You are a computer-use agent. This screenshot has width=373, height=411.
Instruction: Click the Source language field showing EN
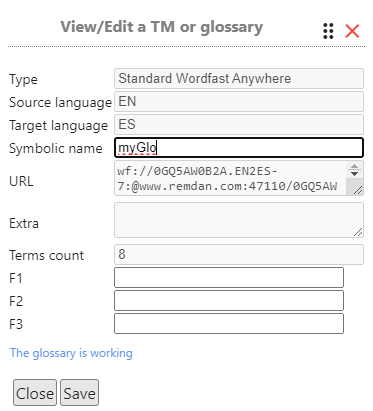tap(239, 101)
